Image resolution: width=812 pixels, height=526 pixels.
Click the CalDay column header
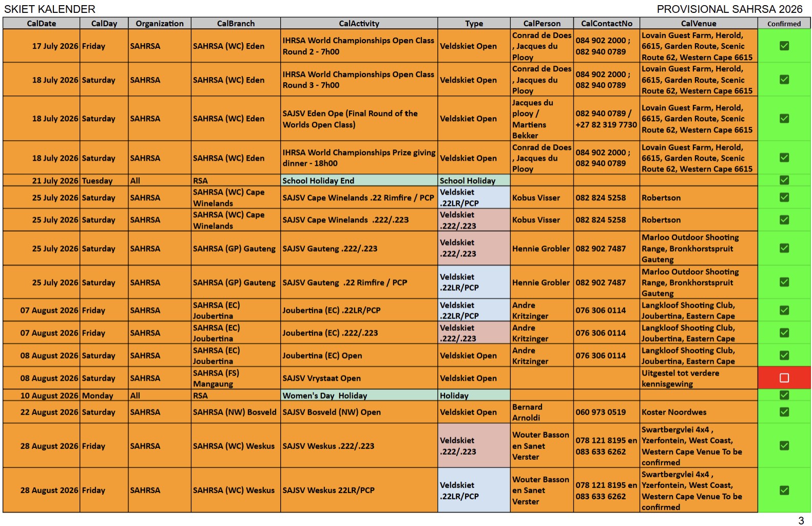click(x=104, y=24)
